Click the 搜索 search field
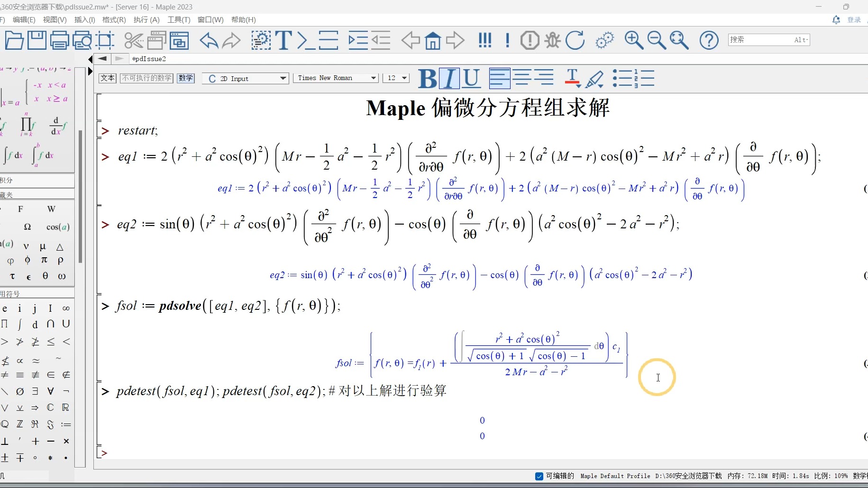The height and width of the screenshot is (488, 868). click(769, 40)
